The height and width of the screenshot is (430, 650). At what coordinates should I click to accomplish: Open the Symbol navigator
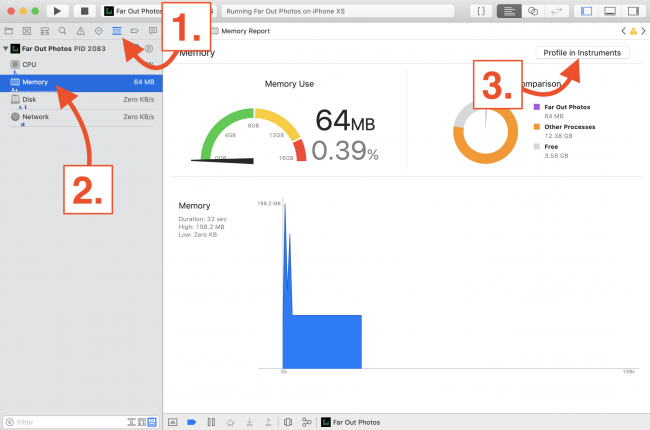coord(45,31)
